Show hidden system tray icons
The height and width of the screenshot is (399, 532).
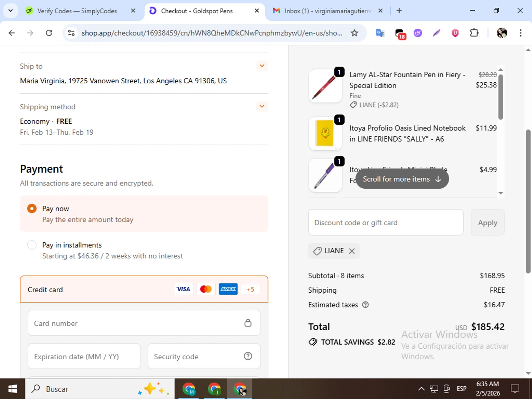(421, 389)
